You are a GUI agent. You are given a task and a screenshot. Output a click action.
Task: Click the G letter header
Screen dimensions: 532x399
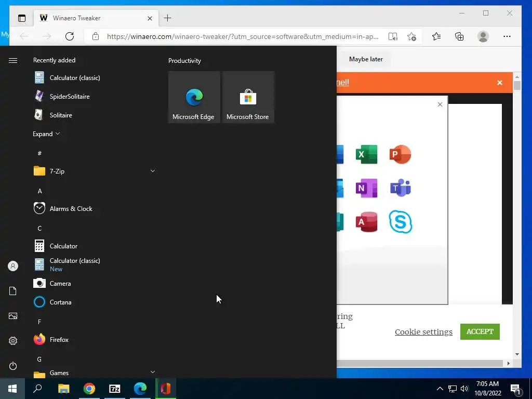coord(39,360)
